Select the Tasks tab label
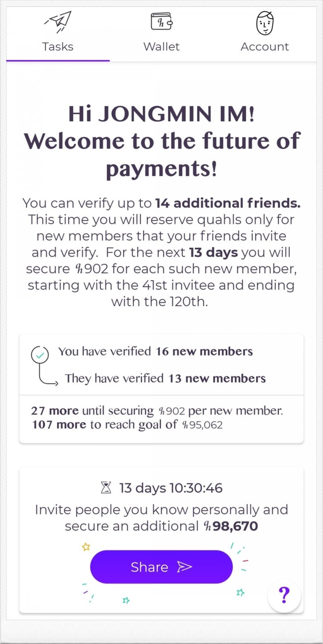 click(x=58, y=46)
